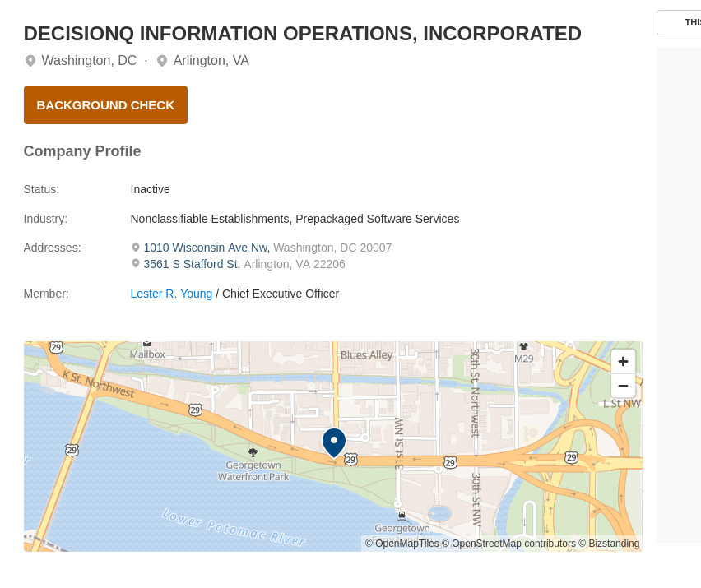Image resolution: width=701 pixels, height=588 pixels.
Task: Zoom in on the map with plus
Action: pos(623,362)
